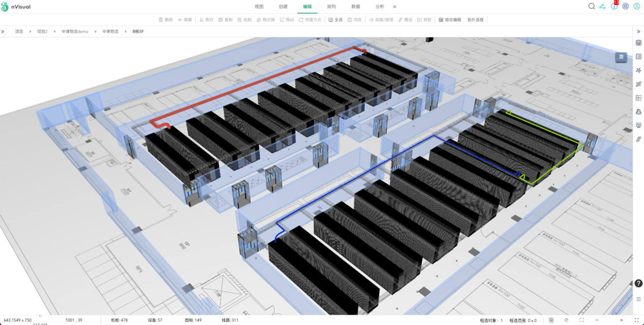The width and height of the screenshot is (644, 325).
Task: Open the apps grid circle icon
Action: [626, 7]
